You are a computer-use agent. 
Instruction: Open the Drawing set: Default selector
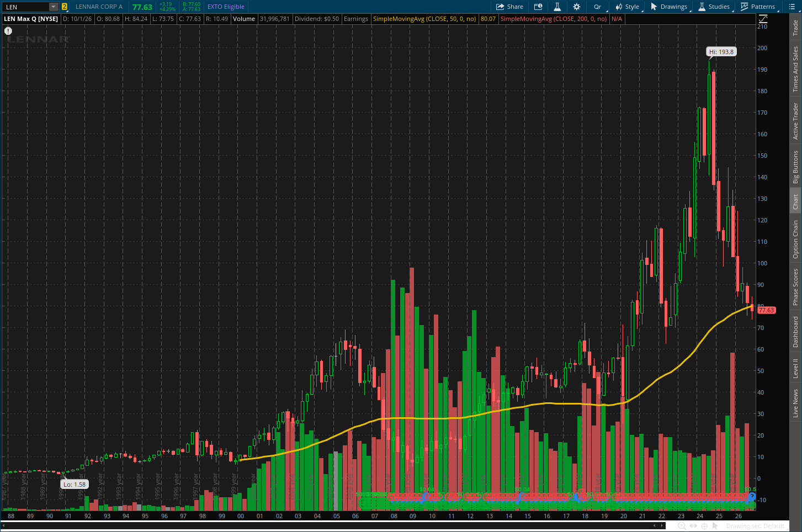(756, 526)
